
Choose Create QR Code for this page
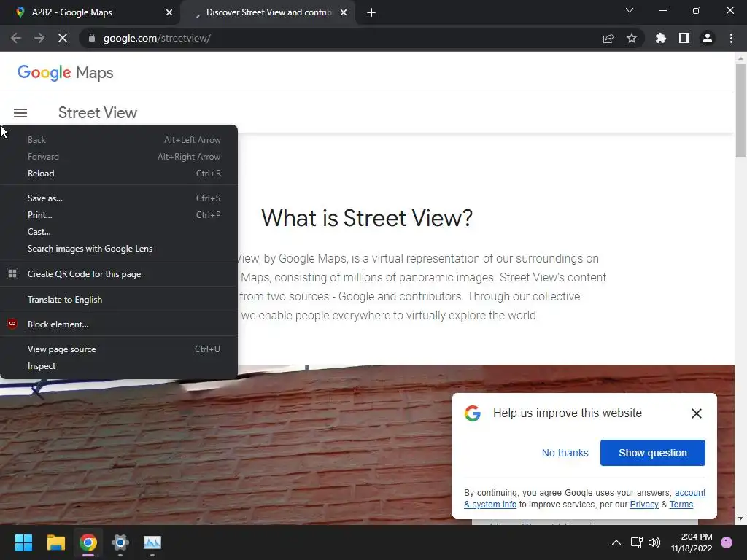(119, 274)
